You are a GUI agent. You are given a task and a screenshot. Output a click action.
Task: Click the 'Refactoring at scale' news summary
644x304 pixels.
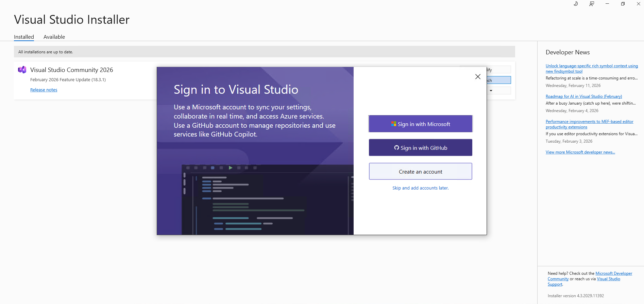(x=592, y=78)
